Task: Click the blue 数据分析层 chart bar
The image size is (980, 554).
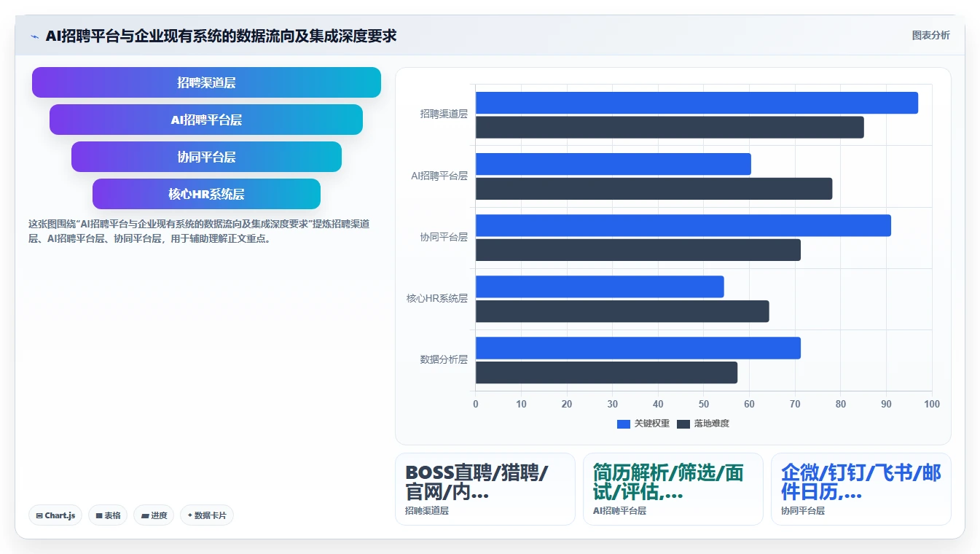Action: [x=638, y=348]
